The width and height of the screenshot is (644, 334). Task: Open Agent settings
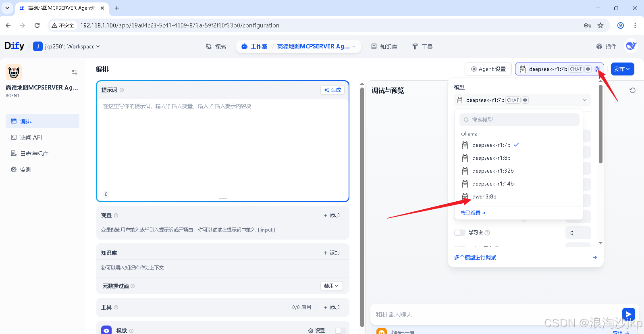(488, 69)
